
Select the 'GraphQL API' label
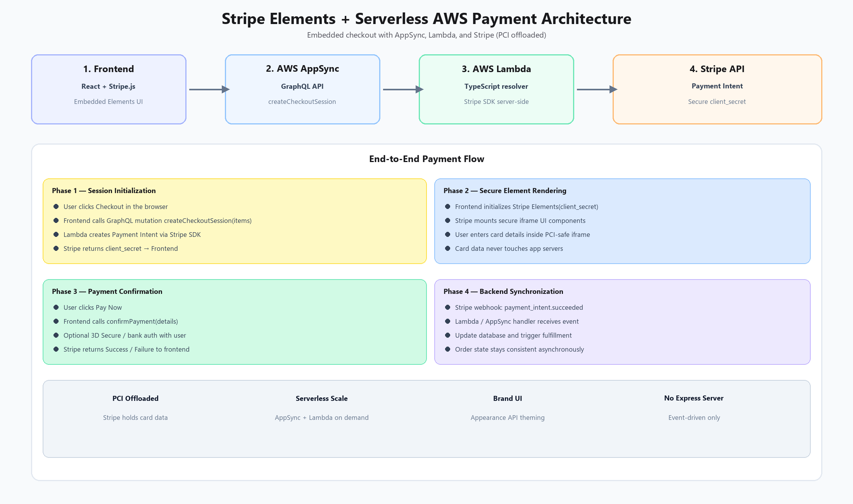302,86
